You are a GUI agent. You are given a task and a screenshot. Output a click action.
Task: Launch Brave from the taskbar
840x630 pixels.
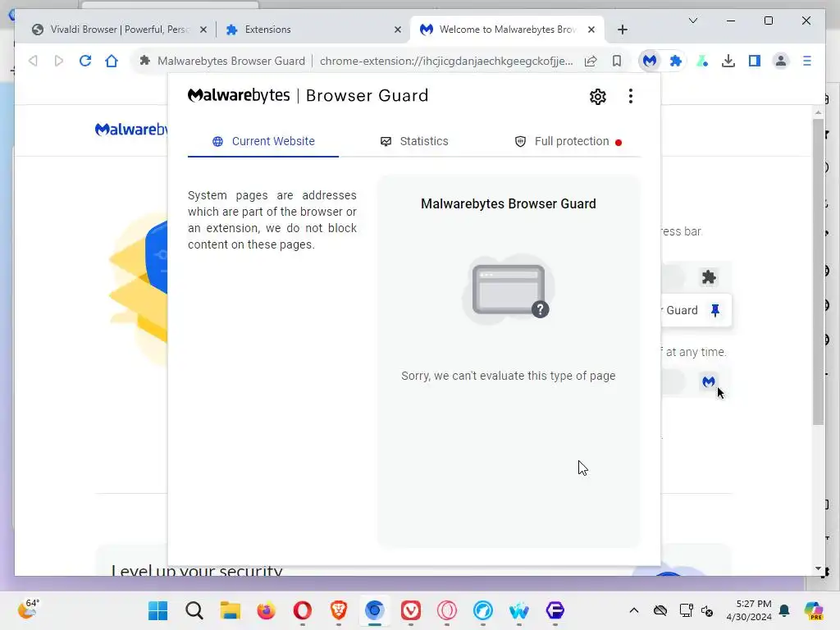(x=339, y=610)
